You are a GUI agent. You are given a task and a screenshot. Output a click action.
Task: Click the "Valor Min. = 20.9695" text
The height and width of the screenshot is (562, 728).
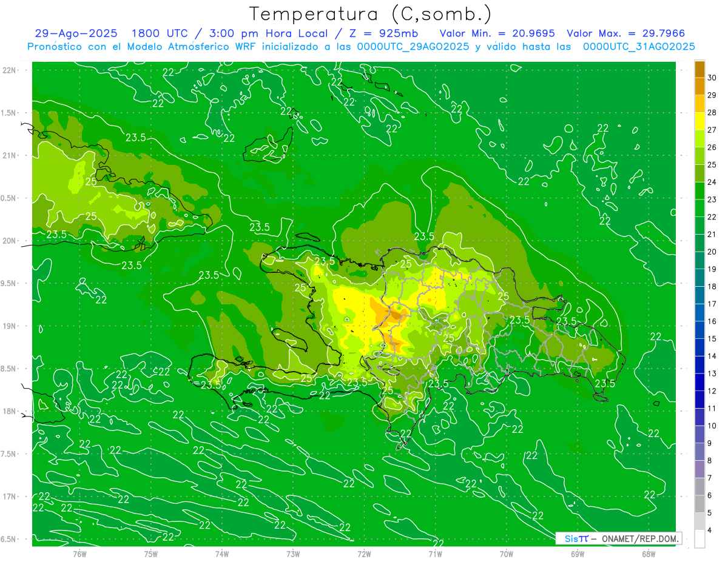[499, 34]
